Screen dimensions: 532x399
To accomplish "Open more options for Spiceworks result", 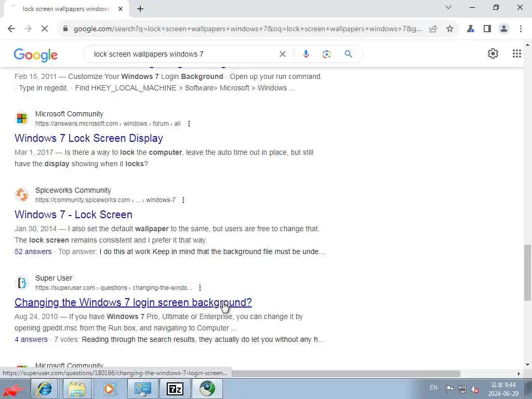I will point(183,200).
